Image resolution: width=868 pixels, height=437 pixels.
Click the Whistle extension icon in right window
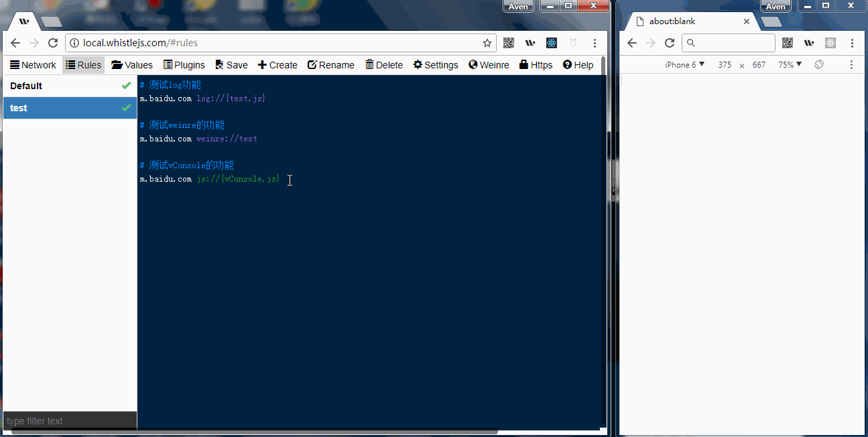click(x=809, y=43)
